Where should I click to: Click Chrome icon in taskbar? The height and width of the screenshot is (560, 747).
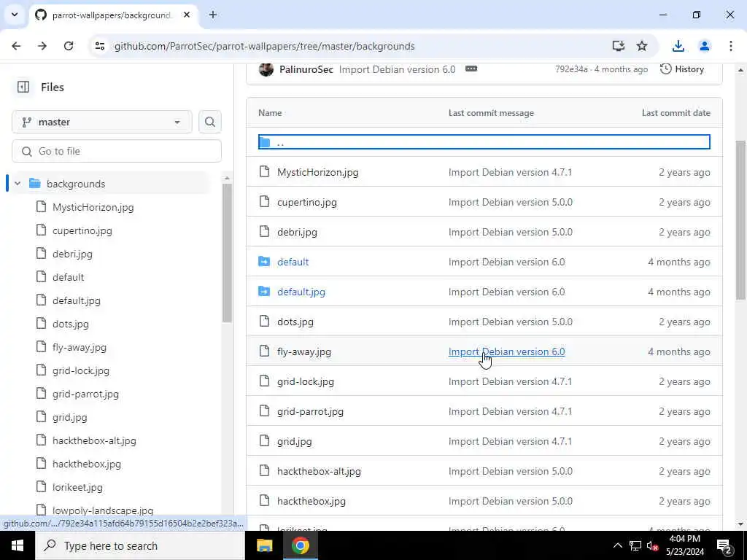coord(300,545)
